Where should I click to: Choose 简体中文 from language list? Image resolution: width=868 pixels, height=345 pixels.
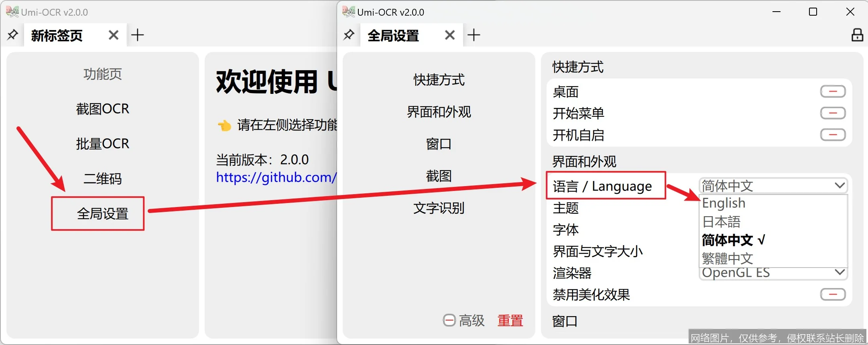point(773,240)
